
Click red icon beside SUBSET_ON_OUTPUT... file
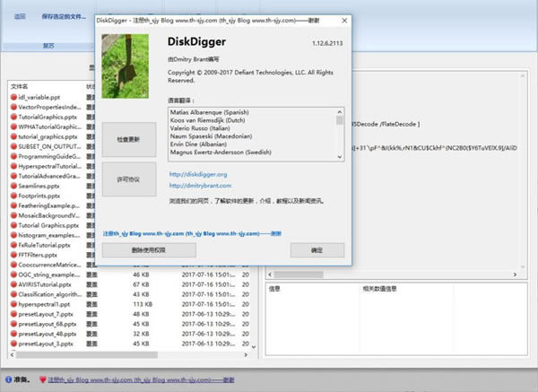pyautogui.click(x=13, y=146)
